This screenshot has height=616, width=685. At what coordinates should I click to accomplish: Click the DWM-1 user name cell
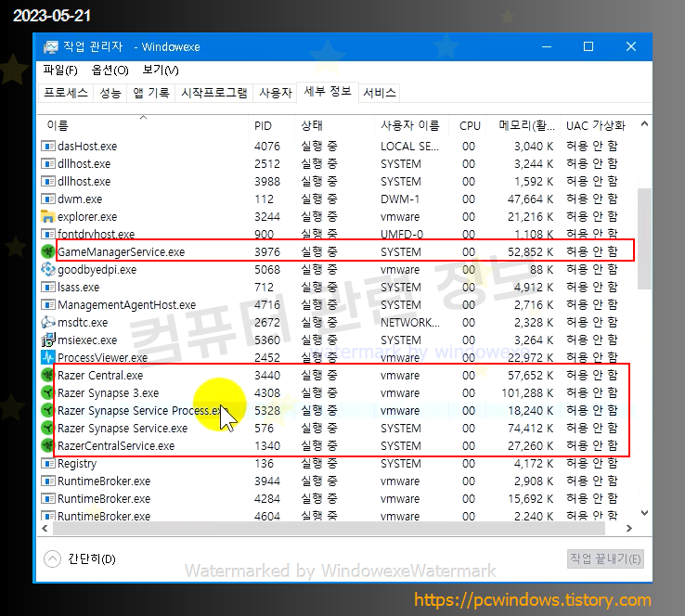[x=400, y=199]
